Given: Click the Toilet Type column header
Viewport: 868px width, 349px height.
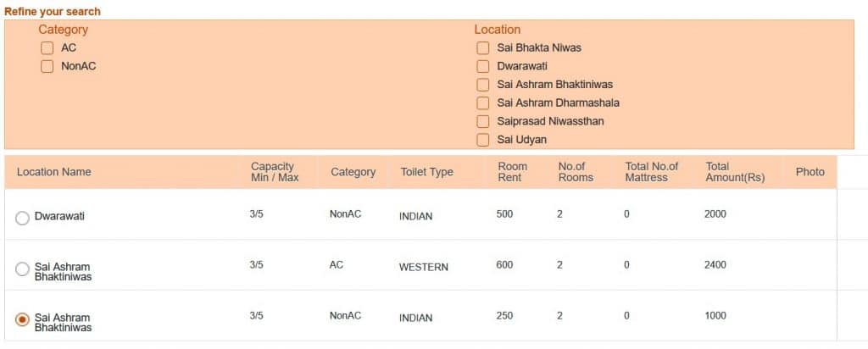Looking at the screenshot, I should [x=427, y=172].
